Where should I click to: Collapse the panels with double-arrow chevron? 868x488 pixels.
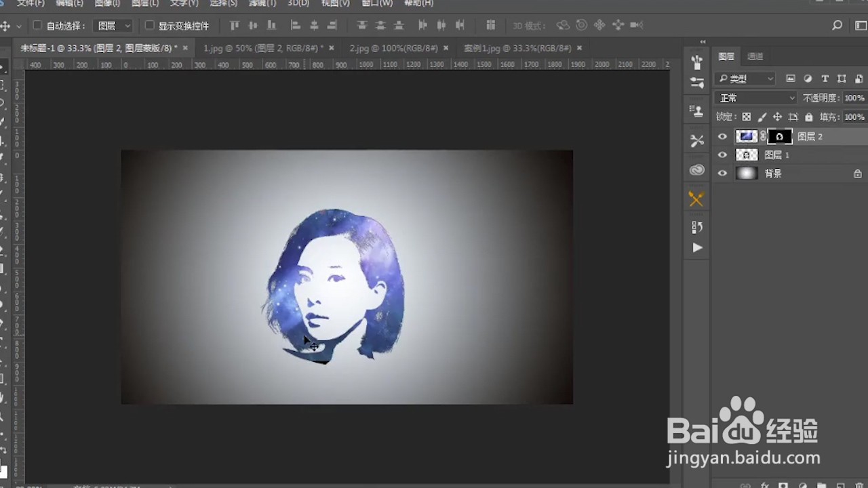tap(703, 42)
